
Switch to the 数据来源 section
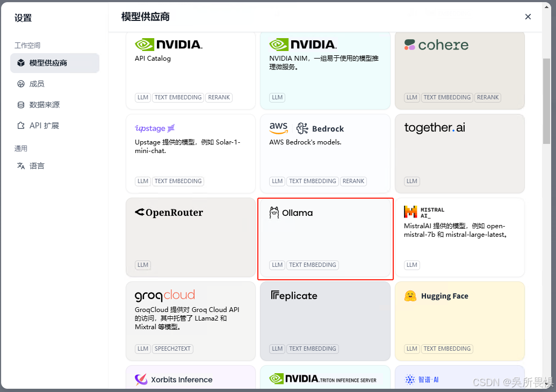pyautogui.click(x=44, y=105)
